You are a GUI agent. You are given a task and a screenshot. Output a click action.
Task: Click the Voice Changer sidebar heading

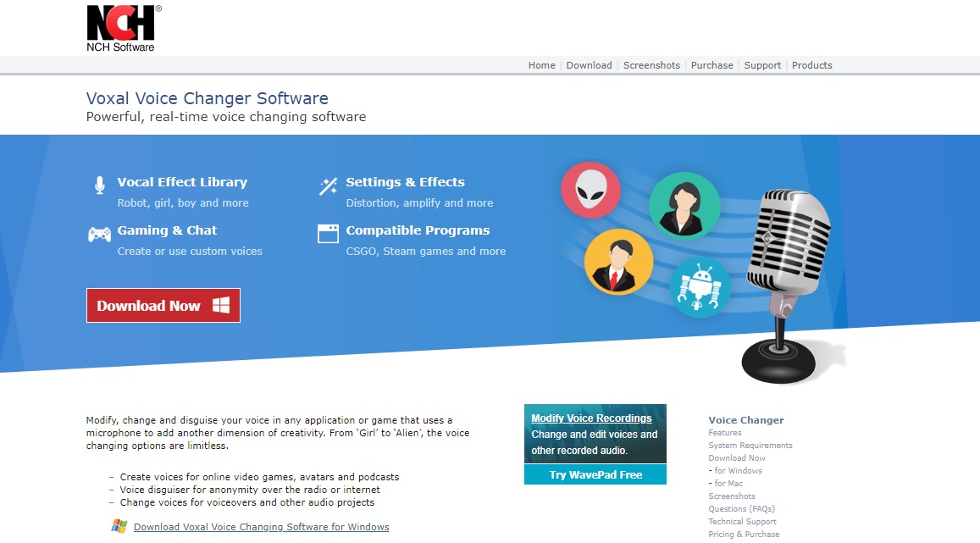click(x=746, y=420)
